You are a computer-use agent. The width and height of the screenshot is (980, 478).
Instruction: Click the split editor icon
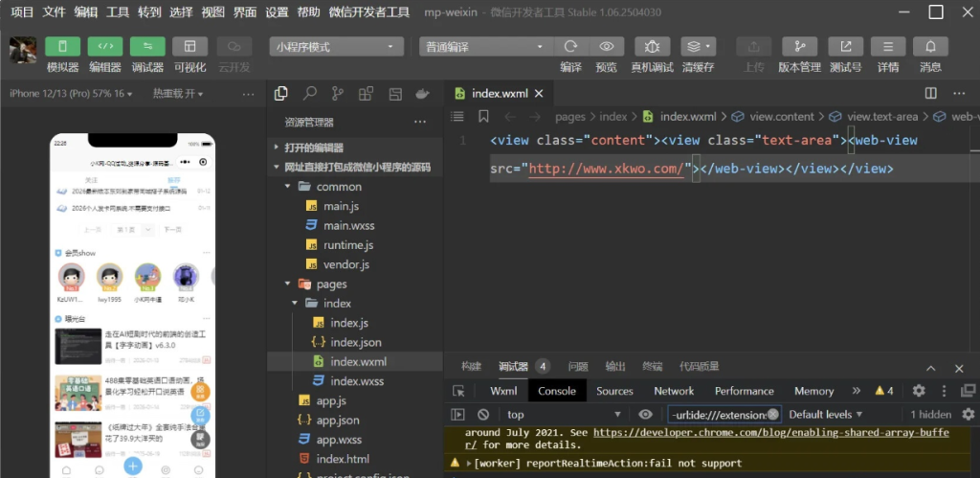pos(930,93)
